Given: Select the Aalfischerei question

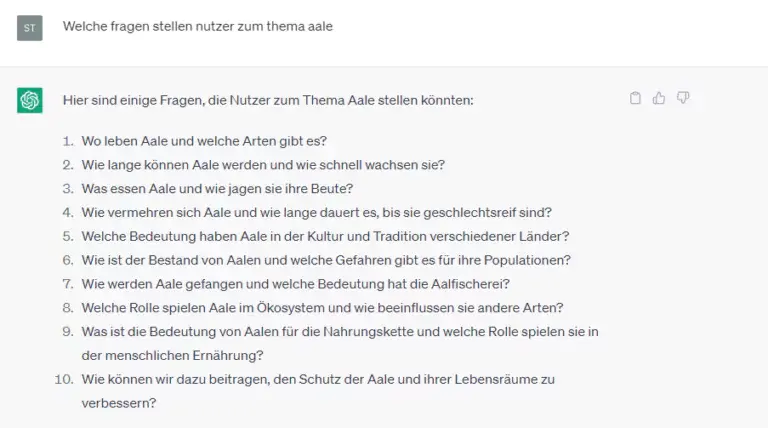Looking at the screenshot, I should [296, 284].
